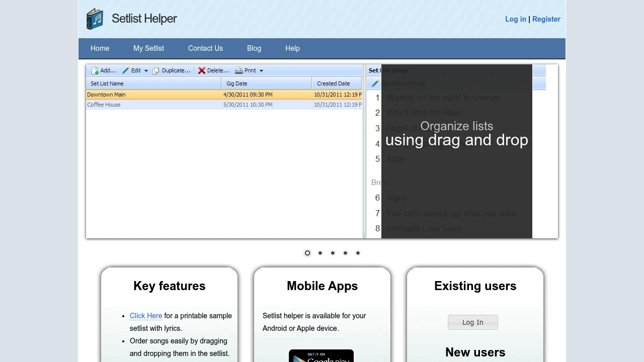Image resolution: width=644 pixels, height=362 pixels.
Task: Click song 8 Interstate Love Song
Action: tap(424, 228)
